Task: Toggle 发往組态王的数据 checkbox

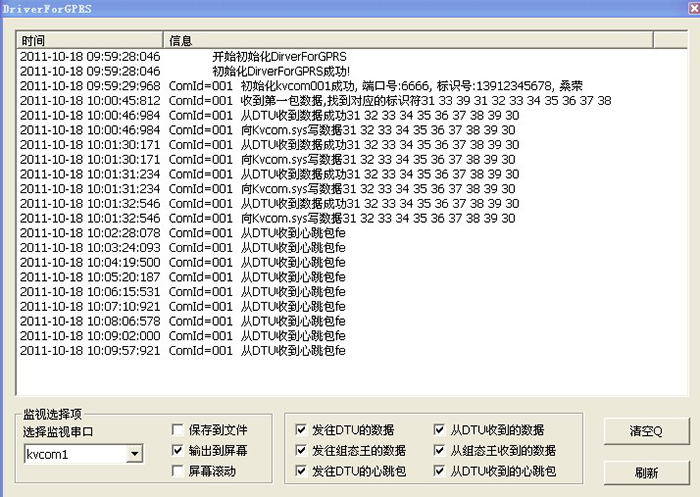Action: (x=302, y=450)
